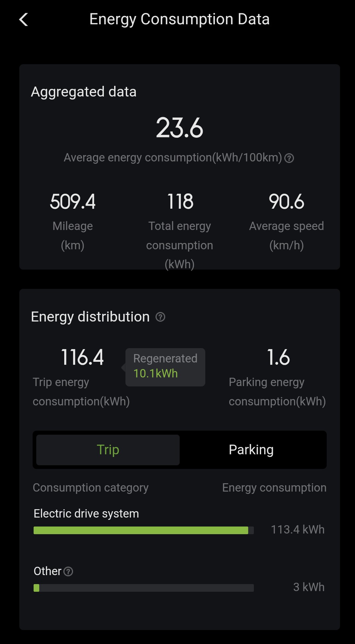Image resolution: width=355 pixels, height=644 pixels.
Task: Tap help icon next to Other
Action: (x=68, y=571)
